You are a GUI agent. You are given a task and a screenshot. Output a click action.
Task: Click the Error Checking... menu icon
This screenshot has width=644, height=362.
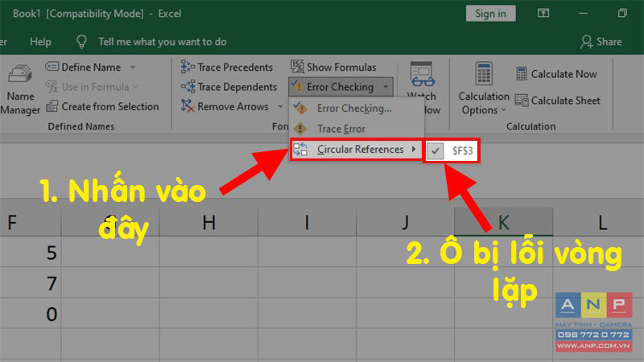300,109
